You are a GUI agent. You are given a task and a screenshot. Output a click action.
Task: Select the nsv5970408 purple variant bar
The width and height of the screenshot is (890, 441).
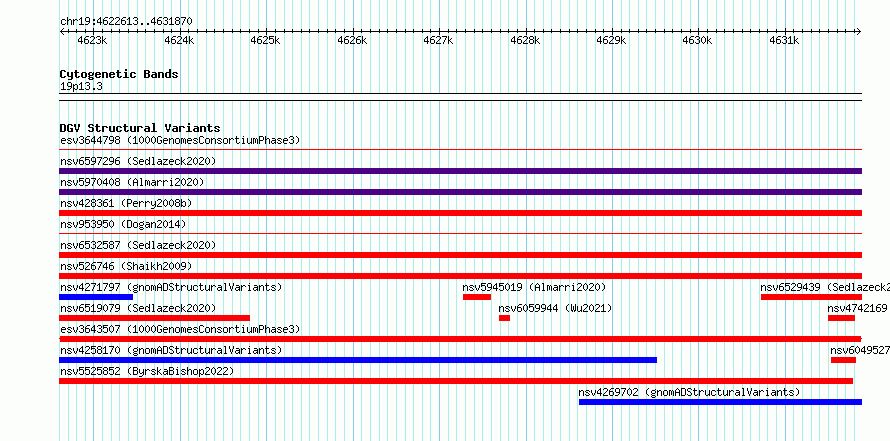pos(460,192)
